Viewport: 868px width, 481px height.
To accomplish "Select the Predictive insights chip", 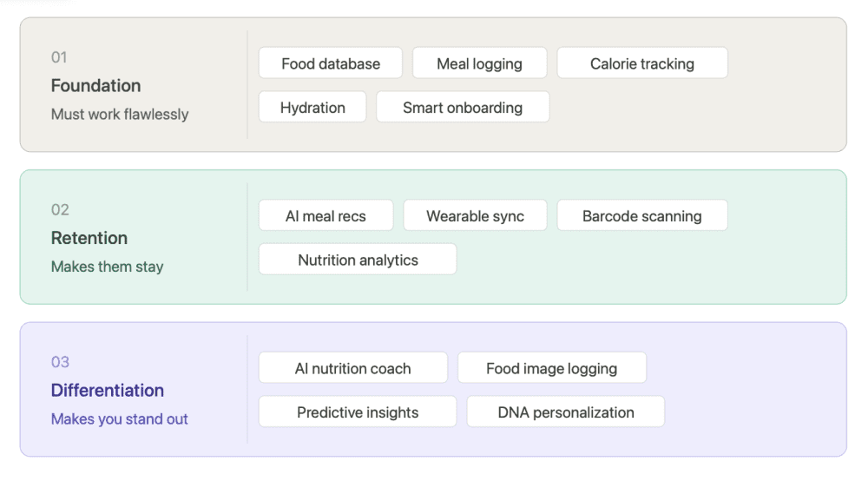I will pos(358,412).
